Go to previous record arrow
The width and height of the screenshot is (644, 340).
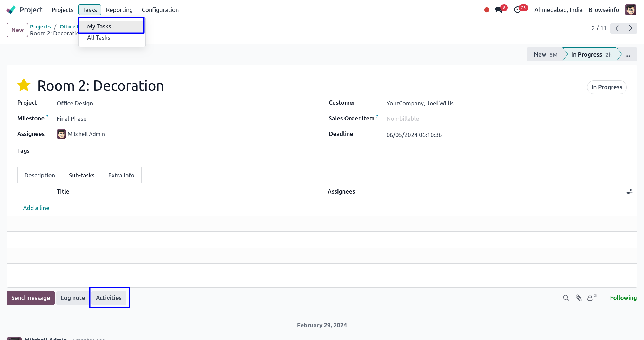point(617,28)
